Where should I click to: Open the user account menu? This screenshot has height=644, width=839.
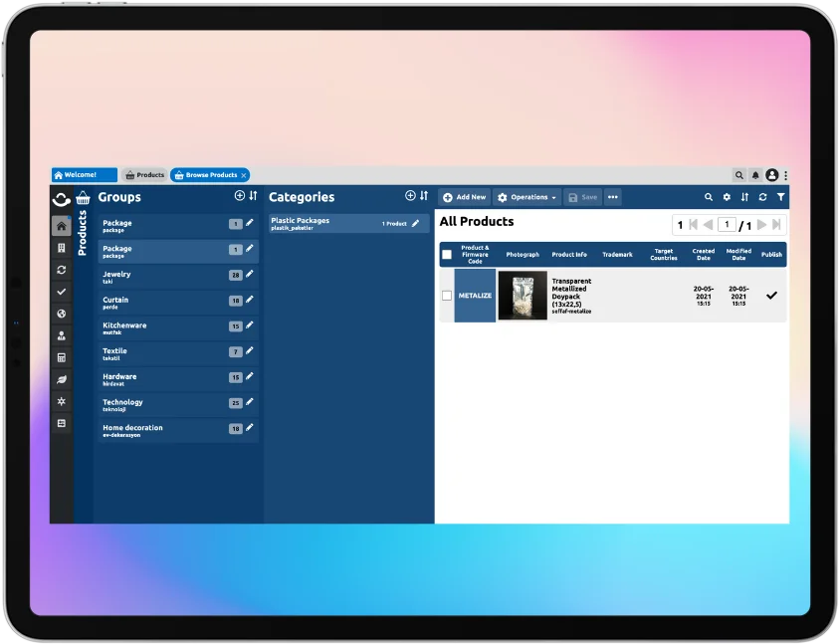pos(771,175)
